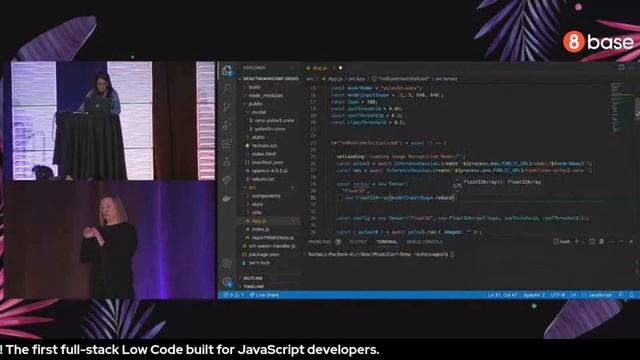
Task: Switch to the OUTPUT panel tab
Action: (x=358, y=242)
